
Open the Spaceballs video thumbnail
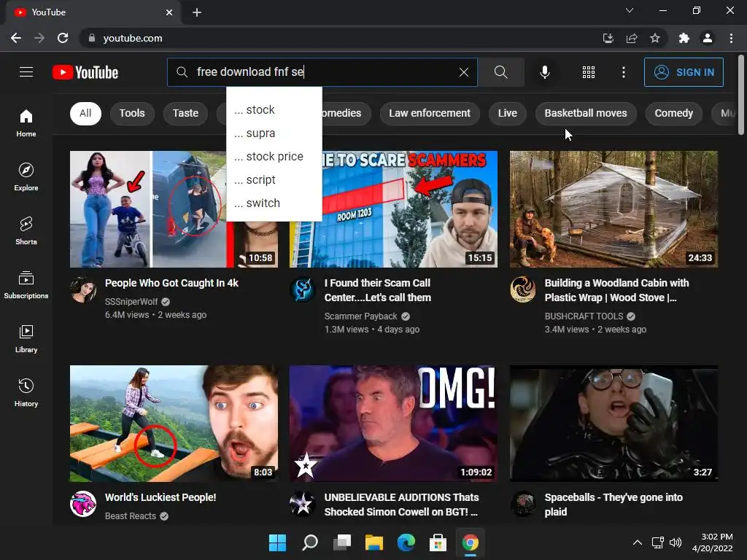(x=614, y=424)
